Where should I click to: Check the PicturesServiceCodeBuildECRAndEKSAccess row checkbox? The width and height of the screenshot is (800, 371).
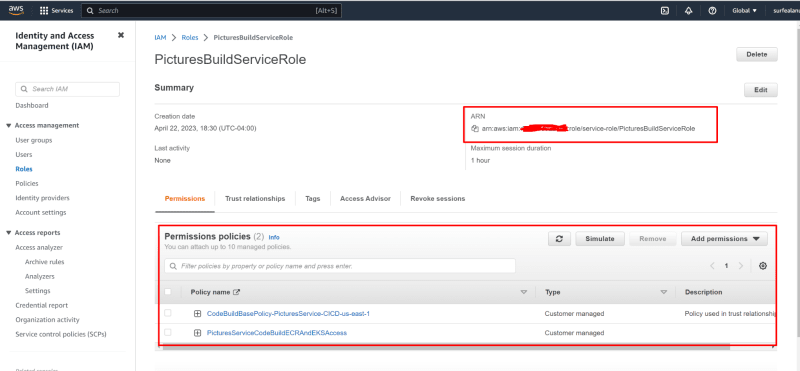(x=168, y=332)
